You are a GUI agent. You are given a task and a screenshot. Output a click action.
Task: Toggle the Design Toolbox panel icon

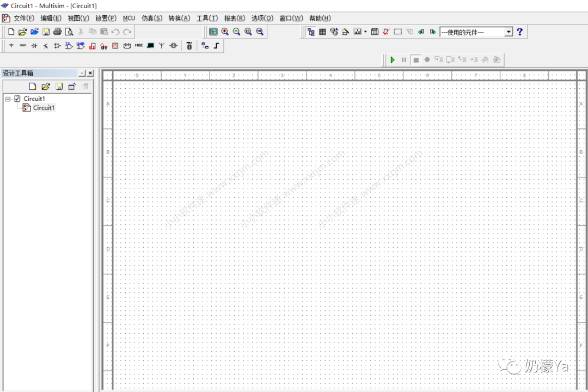(311, 32)
